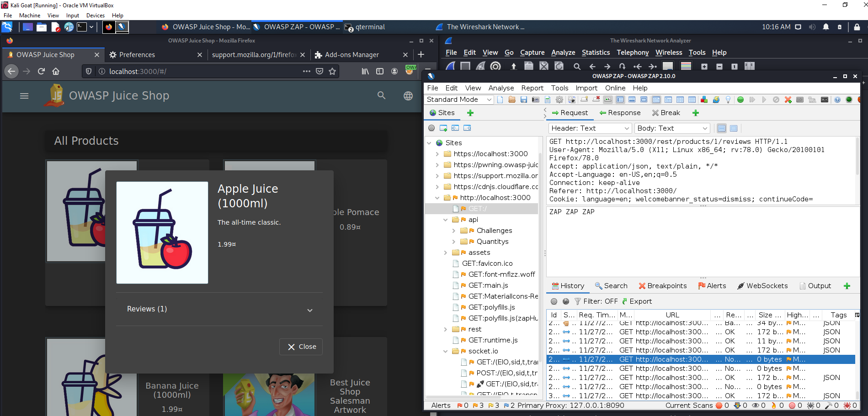Click ZAP Manage Add-ons colored blocks icon
Screen dimensions: 868x416
pos(704,100)
